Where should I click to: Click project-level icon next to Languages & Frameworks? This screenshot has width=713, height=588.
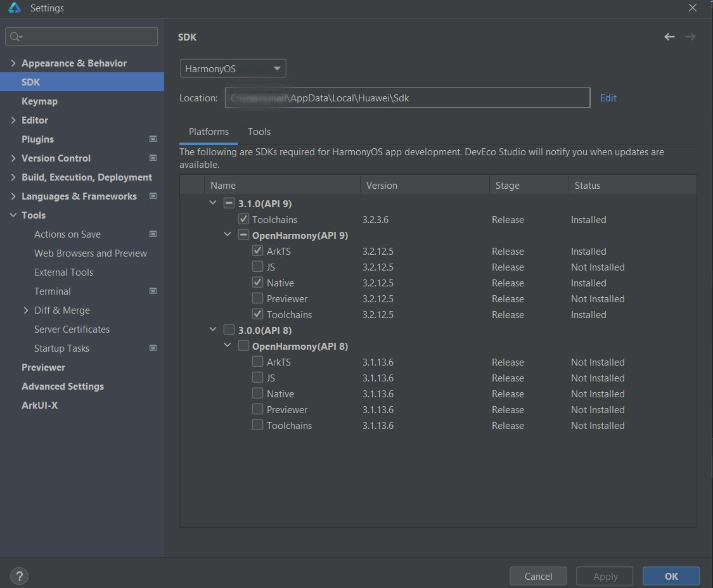153,196
